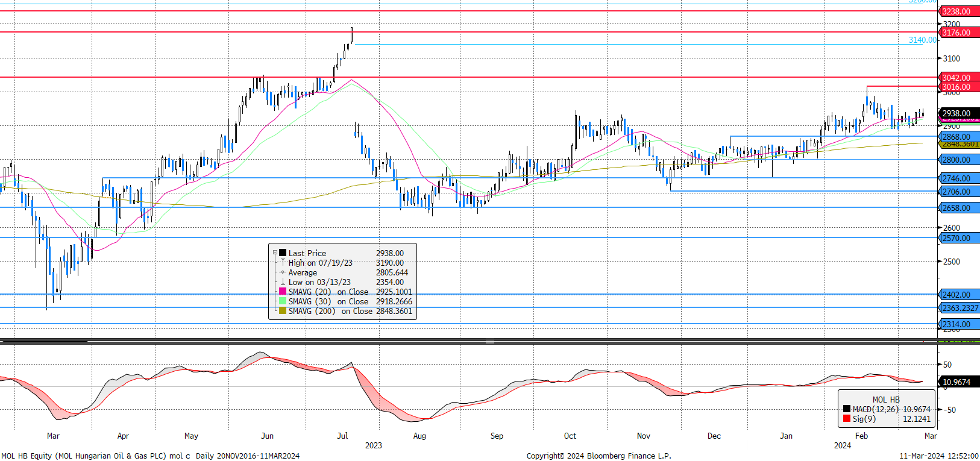Select the 3238.00 red price level tag
The width and height of the screenshot is (980, 461).
[x=958, y=11]
